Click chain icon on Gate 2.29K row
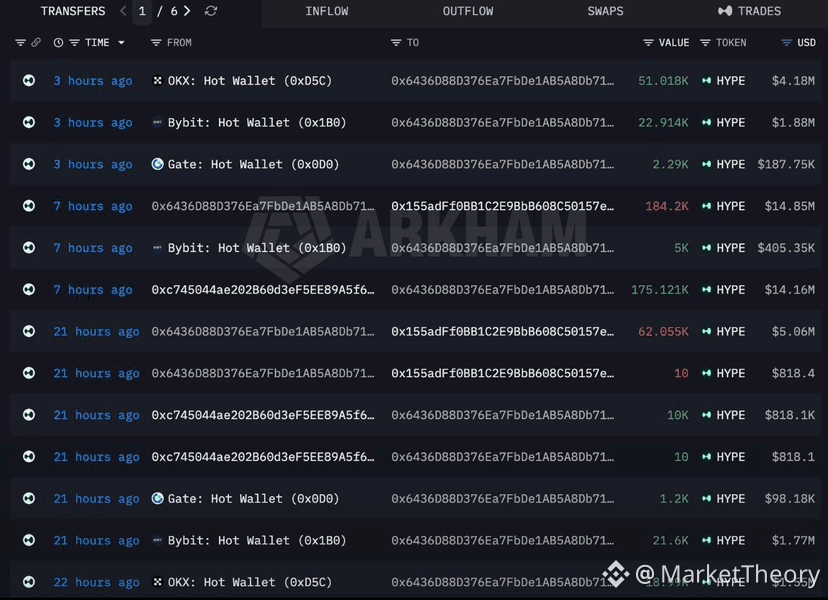This screenshot has width=828, height=600. point(29,164)
